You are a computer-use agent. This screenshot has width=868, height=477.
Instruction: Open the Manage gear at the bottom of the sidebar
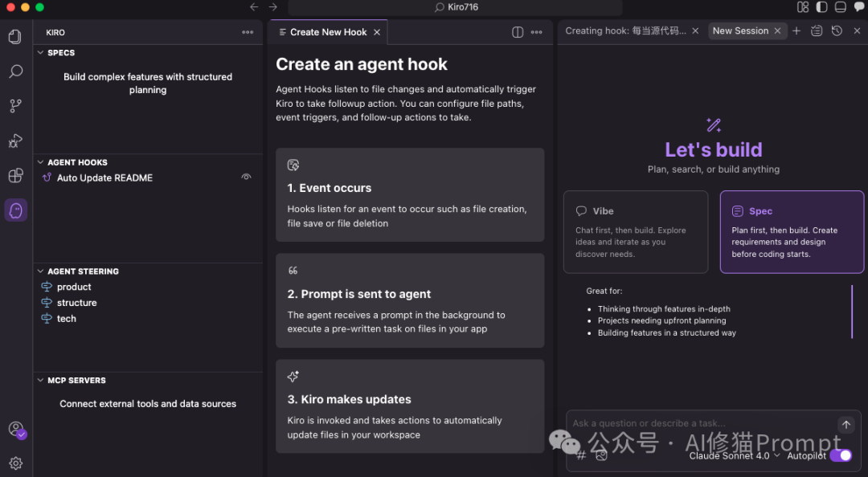(x=15, y=463)
